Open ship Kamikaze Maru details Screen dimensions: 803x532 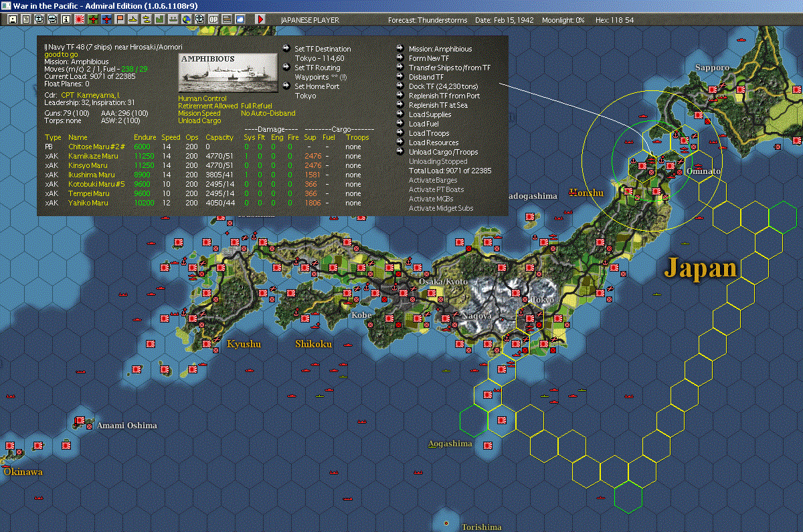pos(93,156)
